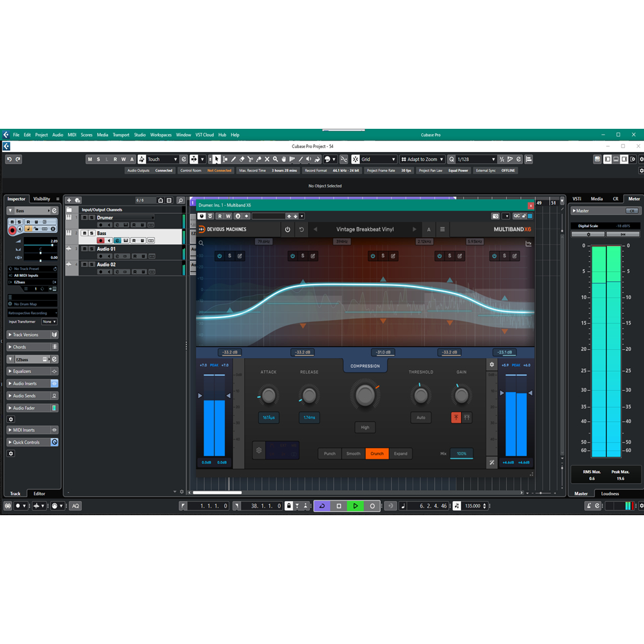Click the plugin settings gear icon
Viewport: 644px width, 644px height.
[x=492, y=365]
